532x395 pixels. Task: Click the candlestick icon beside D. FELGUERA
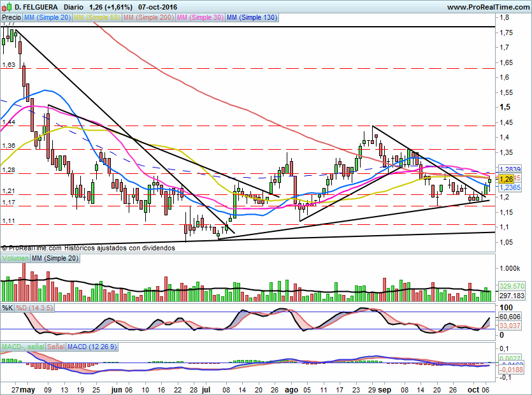[6, 7]
